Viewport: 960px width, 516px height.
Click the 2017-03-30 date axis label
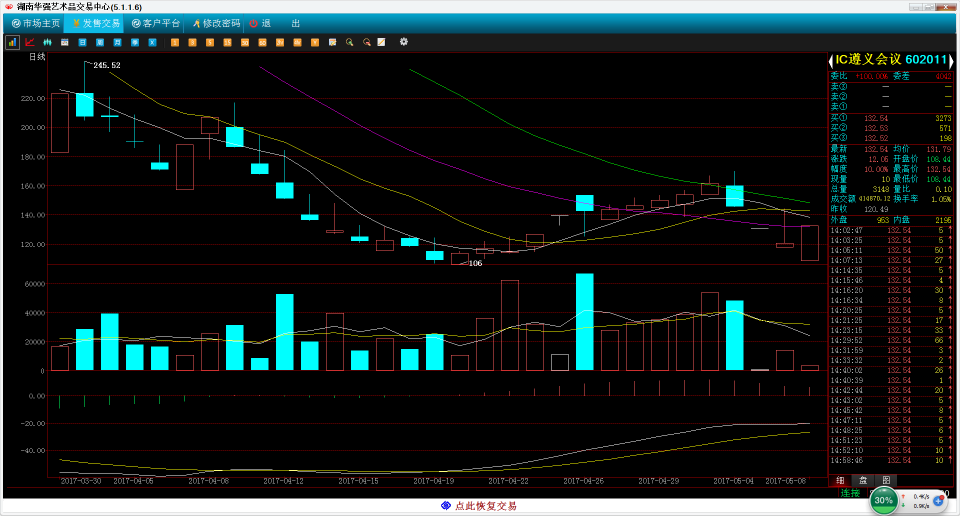coord(81,481)
